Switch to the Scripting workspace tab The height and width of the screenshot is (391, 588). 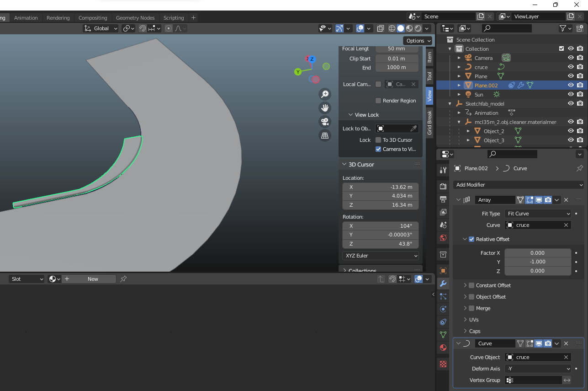click(x=174, y=18)
